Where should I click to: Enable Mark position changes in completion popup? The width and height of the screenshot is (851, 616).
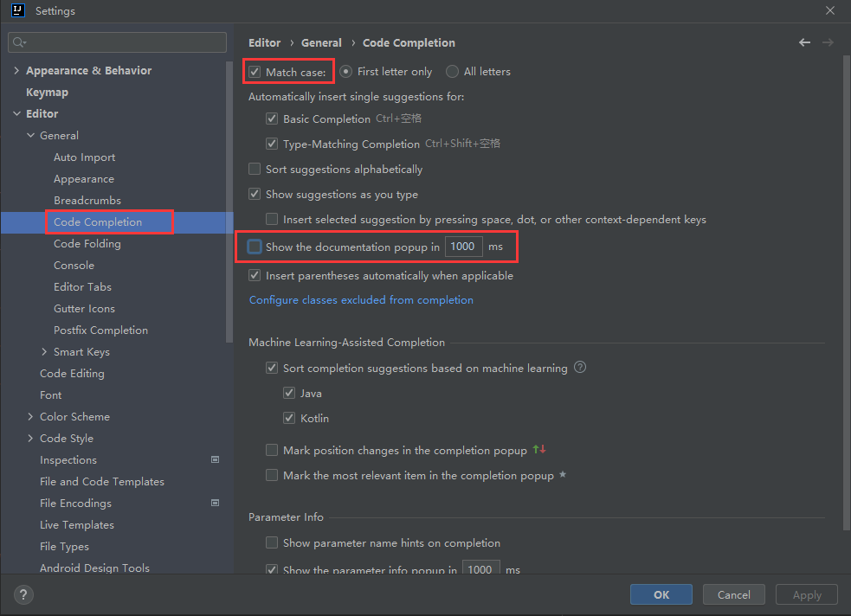pyautogui.click(x=272, y=450)
